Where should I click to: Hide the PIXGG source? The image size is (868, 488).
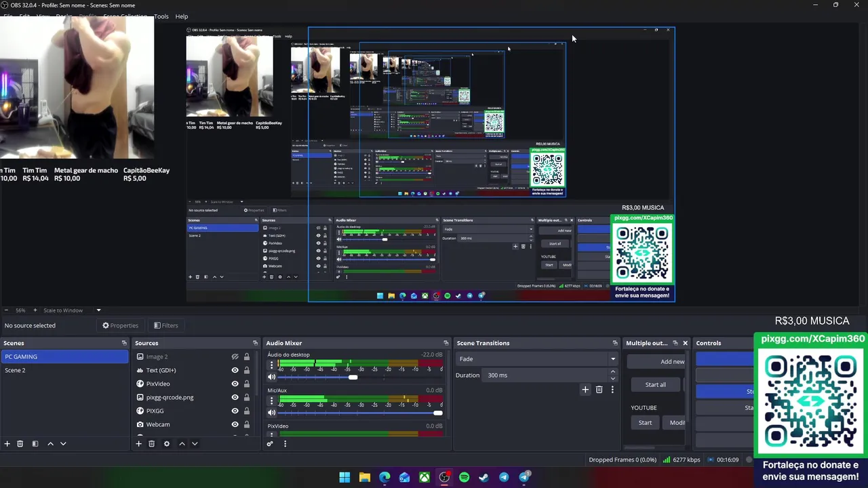235,411
